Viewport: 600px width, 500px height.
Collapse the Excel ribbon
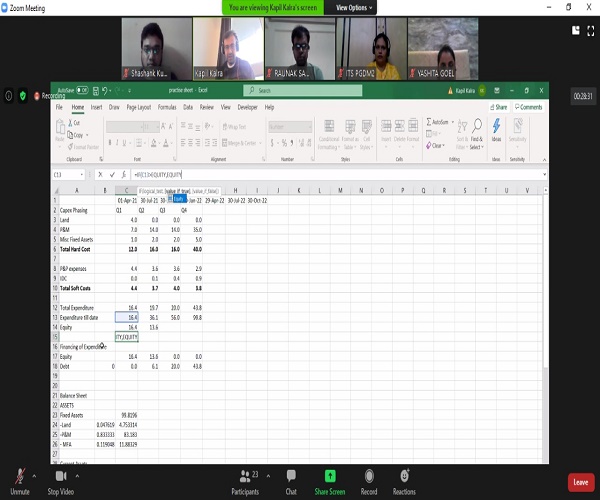click(544, 160)
